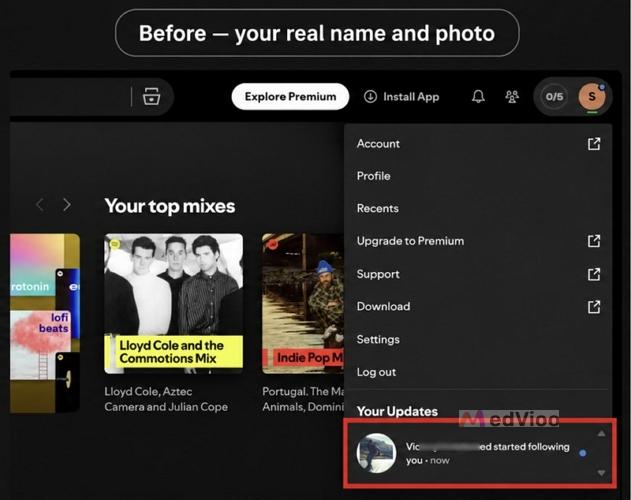
Task: Click the search input field
Action: click(68, 97)
